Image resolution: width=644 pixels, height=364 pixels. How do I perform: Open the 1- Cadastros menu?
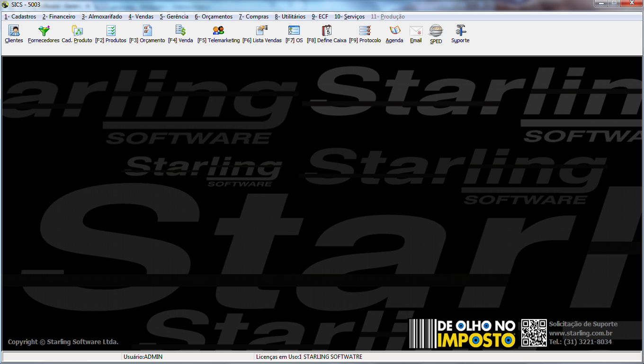pos(20,17)
